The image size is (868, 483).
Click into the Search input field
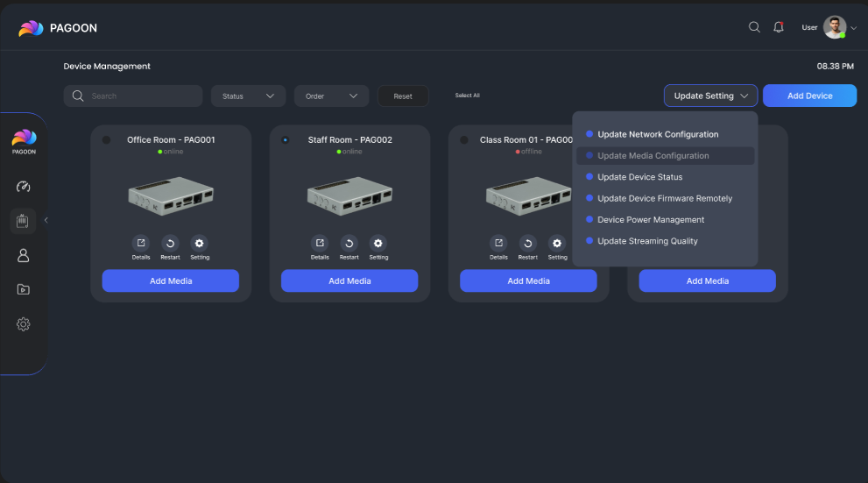tap(140, 96)
